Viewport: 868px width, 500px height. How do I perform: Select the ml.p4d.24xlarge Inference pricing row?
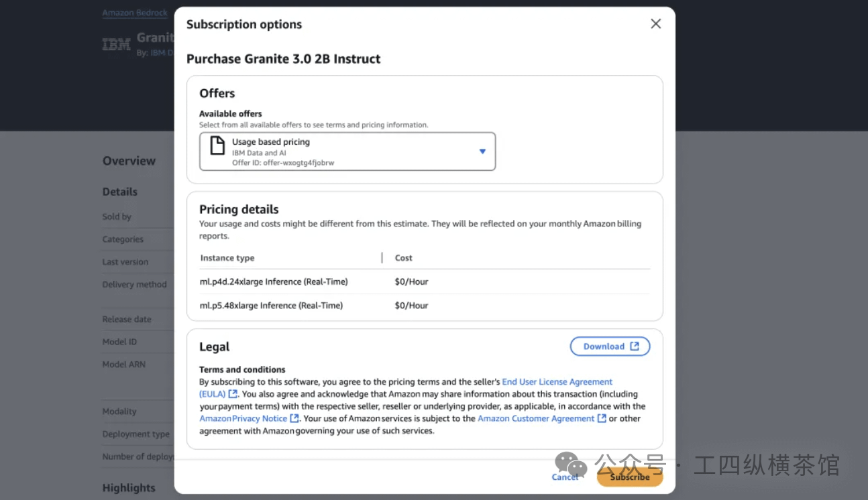pyautogui.click(x=274, y=282)
